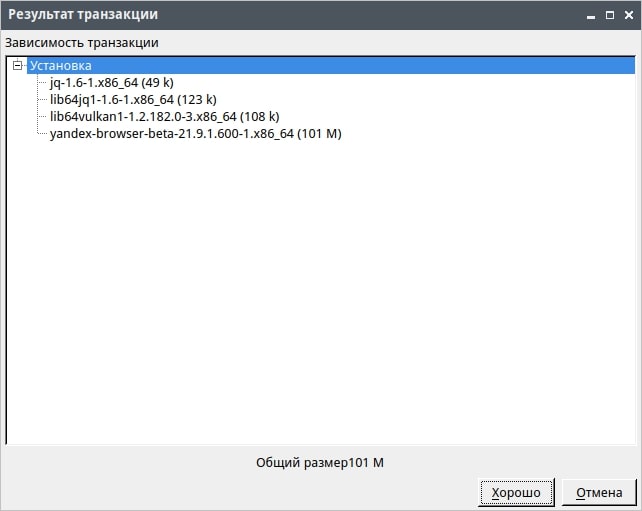Click the Общий размер label text
This screenshot has height=511, width=642.
301,463
